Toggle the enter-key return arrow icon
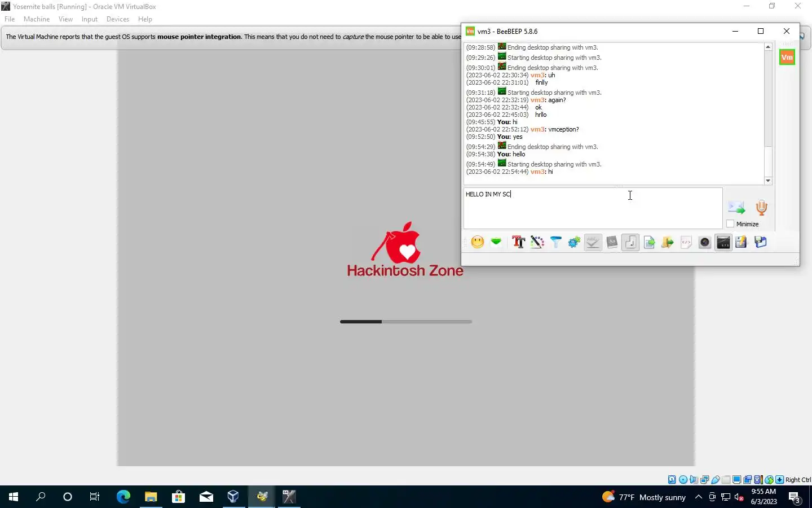The width and height of the screenshot is (812, 508). (630, 242)
